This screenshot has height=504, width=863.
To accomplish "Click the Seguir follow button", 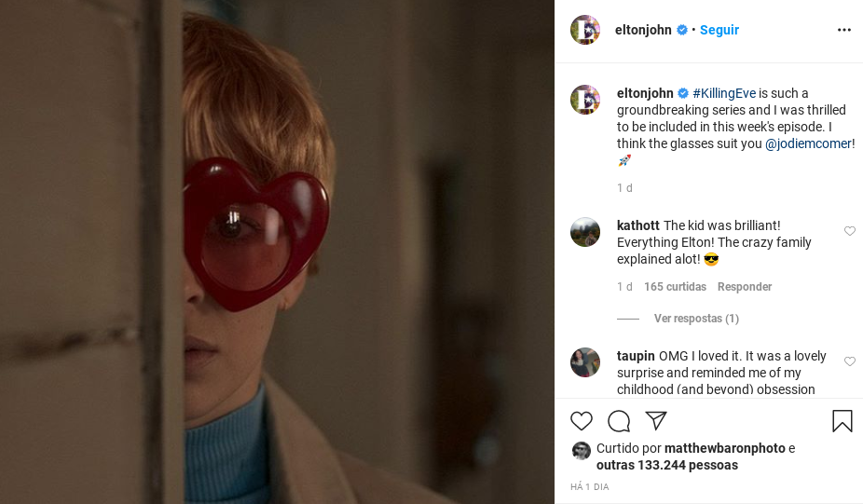I will tap(719, 30).
